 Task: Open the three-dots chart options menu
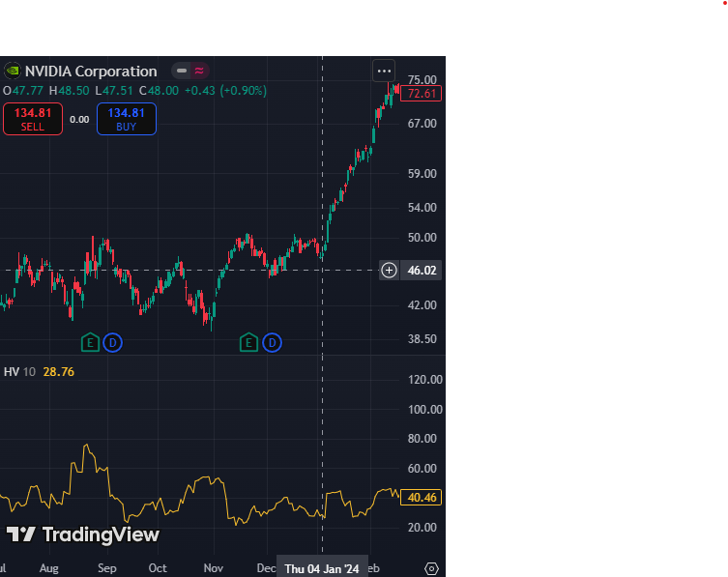(x=384, y=71)
